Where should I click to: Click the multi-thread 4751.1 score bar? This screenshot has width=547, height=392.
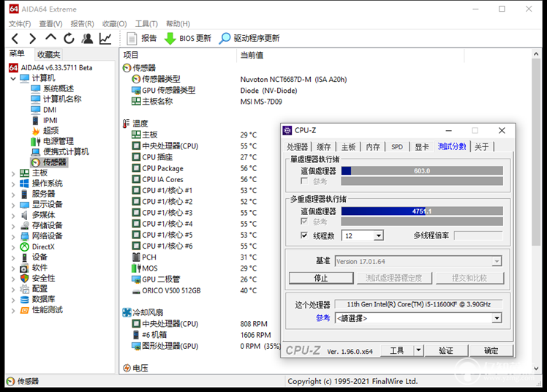(422, 211)
